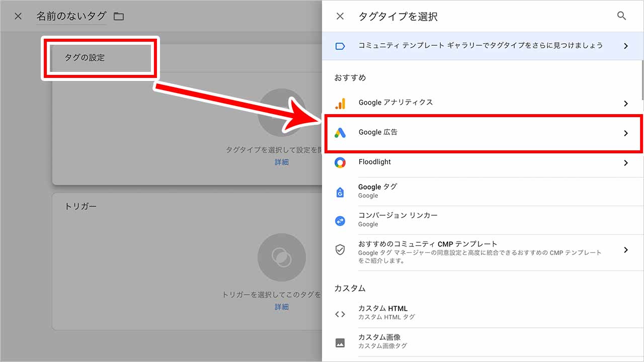The image size is (644, 362).
Task: Click the カスタム画像 picture icon
Action: 340,343
